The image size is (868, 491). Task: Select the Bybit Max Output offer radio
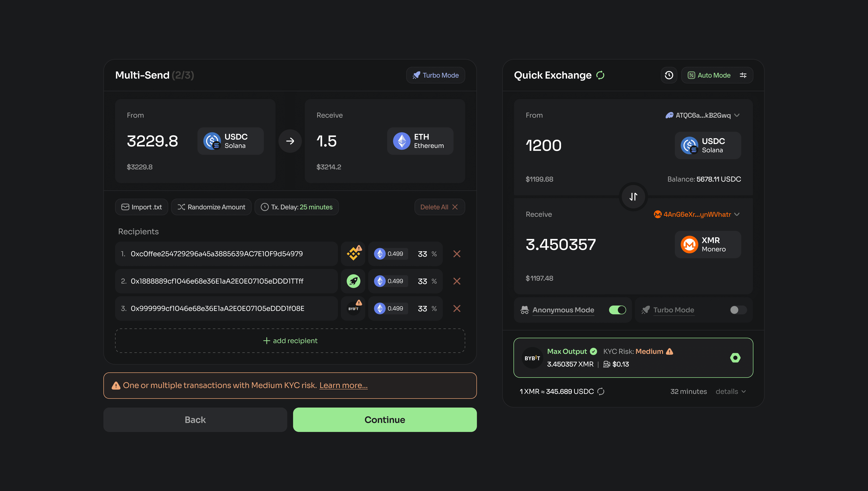[735, 358]
